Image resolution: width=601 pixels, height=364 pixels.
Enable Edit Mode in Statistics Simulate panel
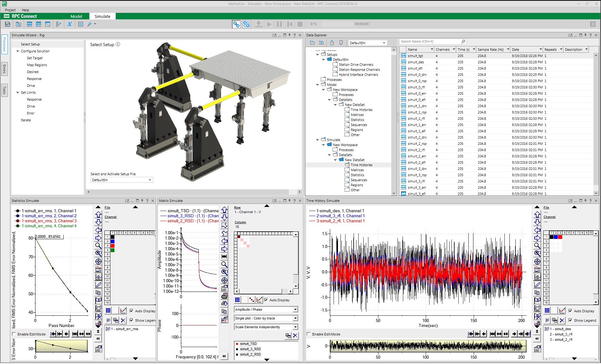pos(14,334)
